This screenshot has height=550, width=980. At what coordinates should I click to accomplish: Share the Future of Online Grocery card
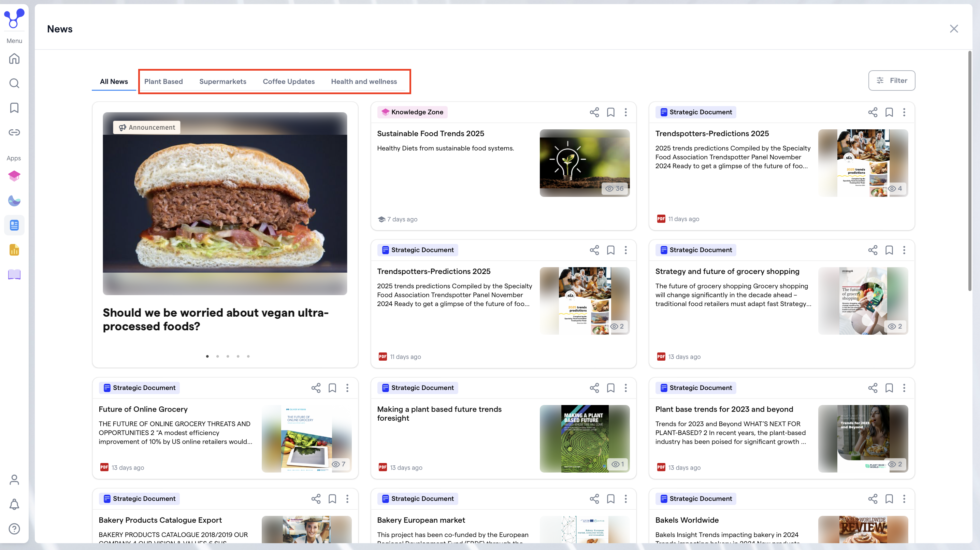tap(316, 388)
